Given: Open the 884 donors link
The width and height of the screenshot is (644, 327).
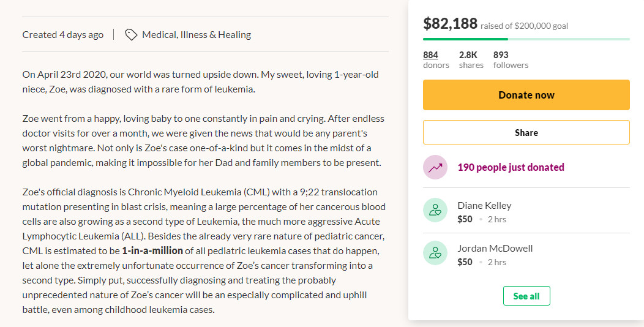Looking at the screenshot, I should coord(430,55).
